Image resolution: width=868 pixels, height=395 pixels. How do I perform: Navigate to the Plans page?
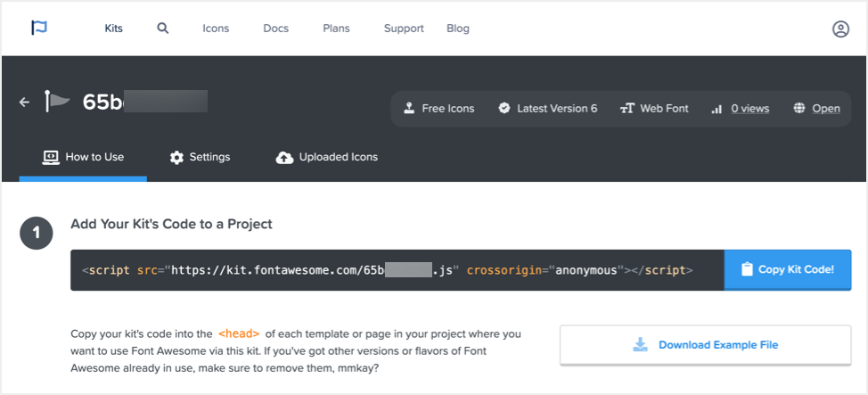[336, 29]
